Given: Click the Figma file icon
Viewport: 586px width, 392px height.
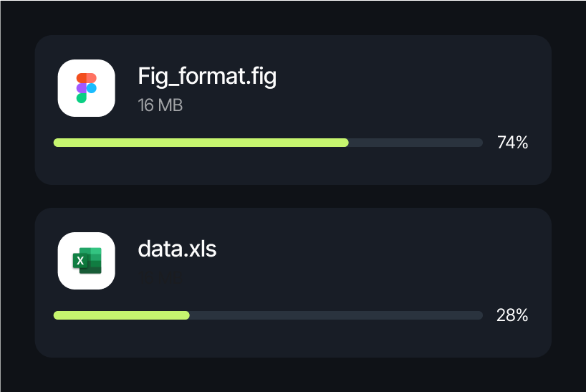Looking at the screenshot, I should (86, 88).
